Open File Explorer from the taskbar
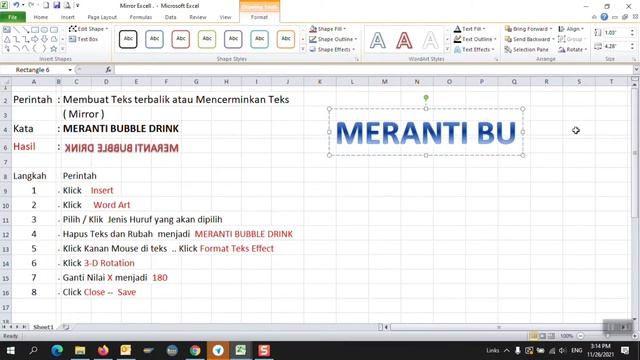The image size is (640, 360). 80,351
